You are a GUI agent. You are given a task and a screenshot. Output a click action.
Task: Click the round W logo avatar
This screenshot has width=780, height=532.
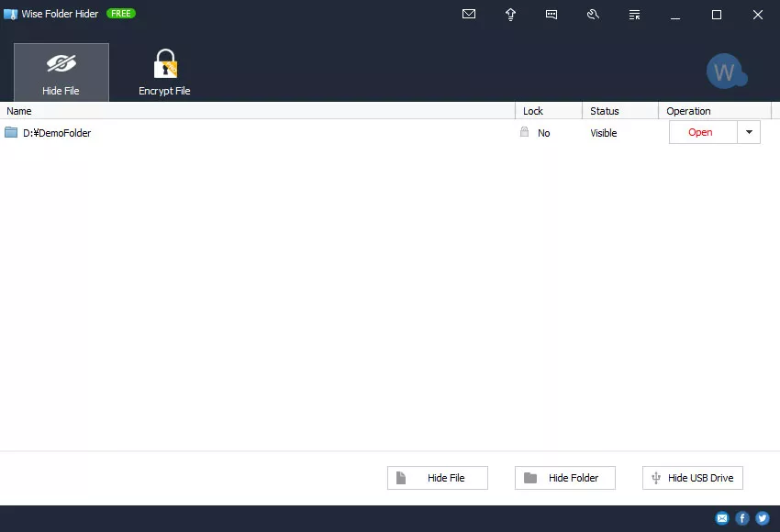[x=726, y=72]
